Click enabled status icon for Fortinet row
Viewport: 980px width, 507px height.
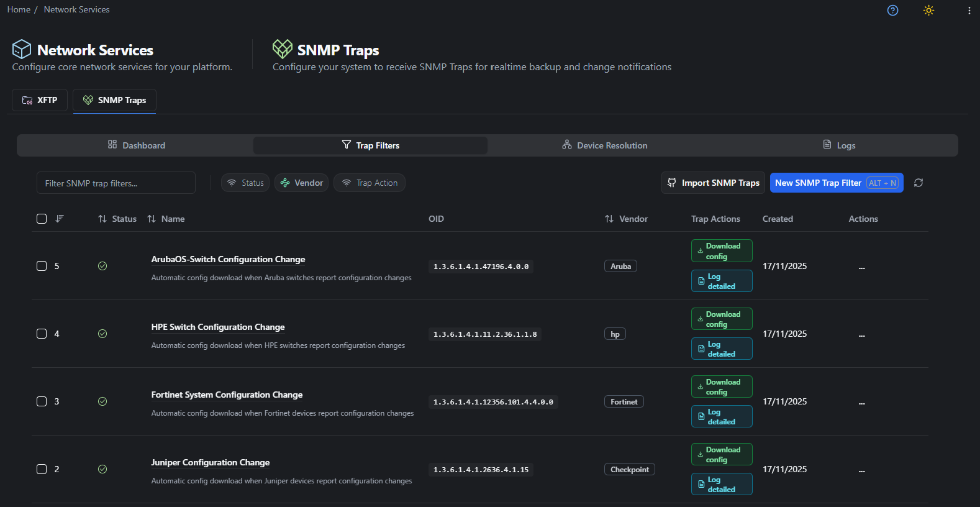pos(102,401)
